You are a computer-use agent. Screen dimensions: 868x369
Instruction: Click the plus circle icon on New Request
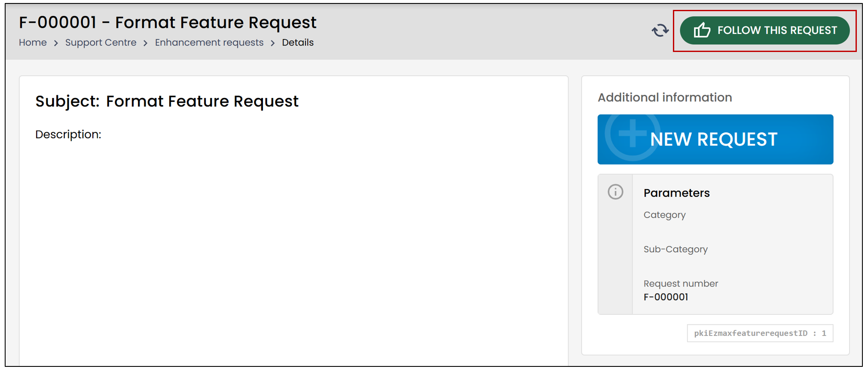(632, 134)
